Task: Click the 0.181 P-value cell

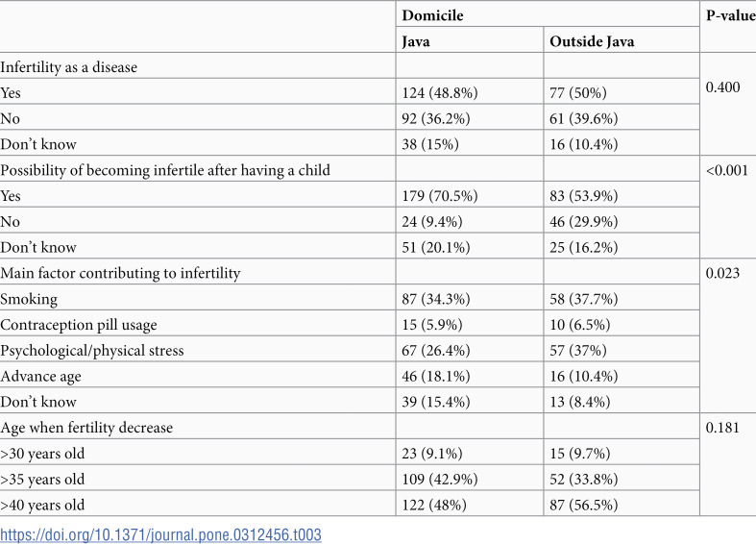Action: pyautogui.click(x=722, y=428)
